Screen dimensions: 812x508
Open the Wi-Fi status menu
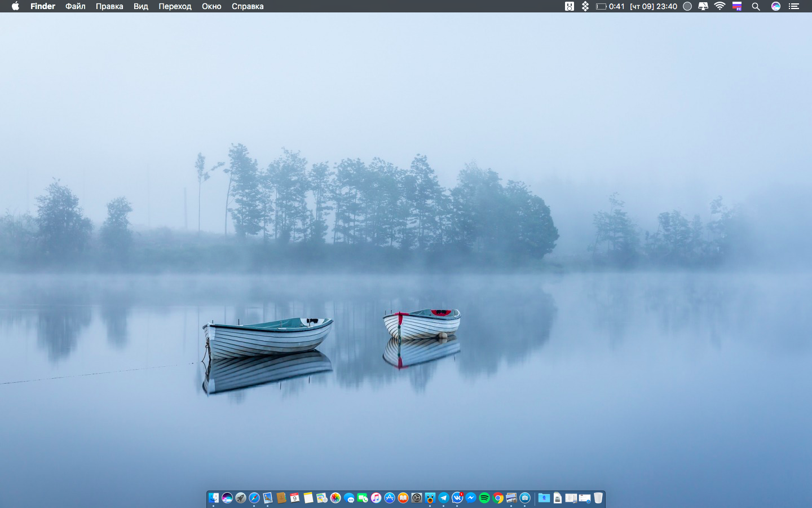(720, 6)
